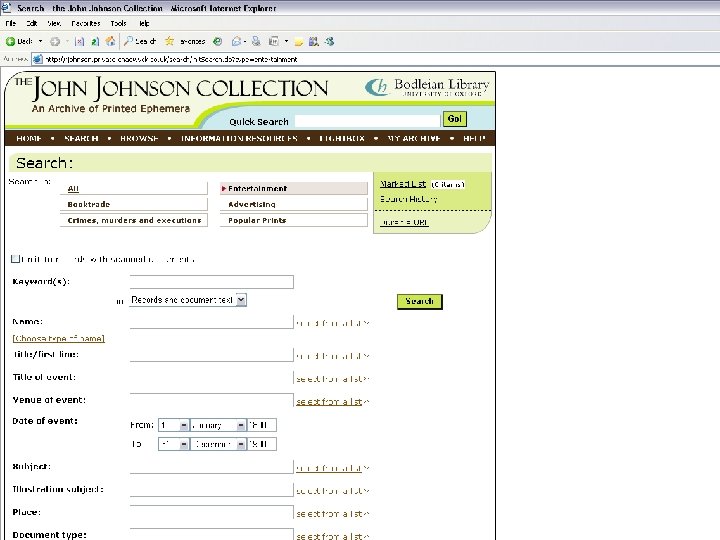
Task: Click the Back arrow icon in IE toolbar
Action: click(x=10, y=41)
